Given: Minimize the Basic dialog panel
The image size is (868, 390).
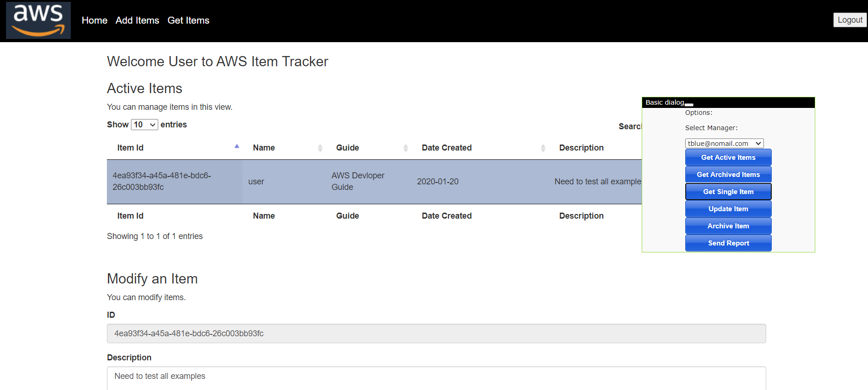Looking at the screenshot, I should click(x=689, y=105).
